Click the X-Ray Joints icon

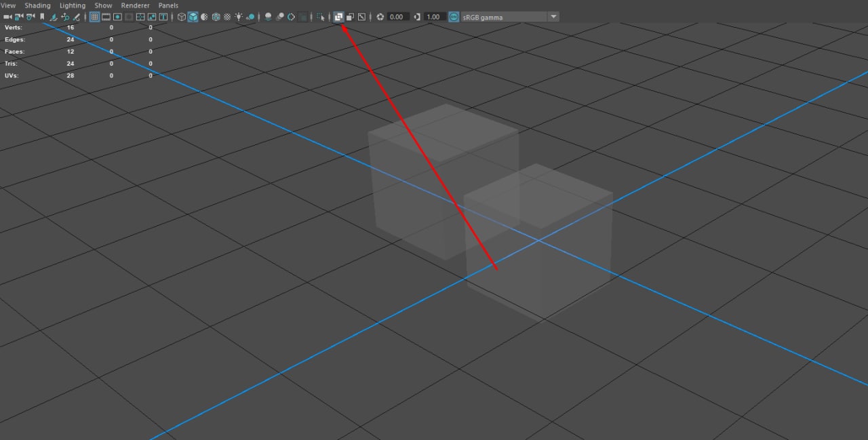click(362, 17)
